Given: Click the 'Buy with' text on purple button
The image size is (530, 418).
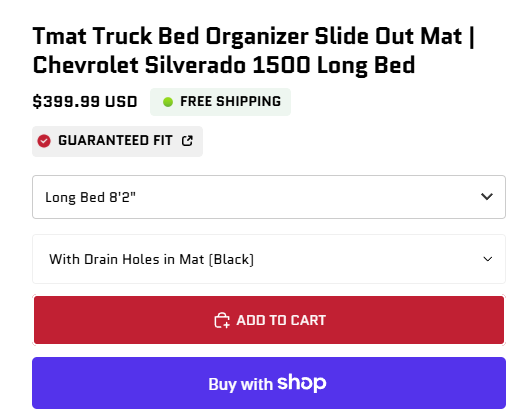Looking at the screenshot, I should point(240,385).
